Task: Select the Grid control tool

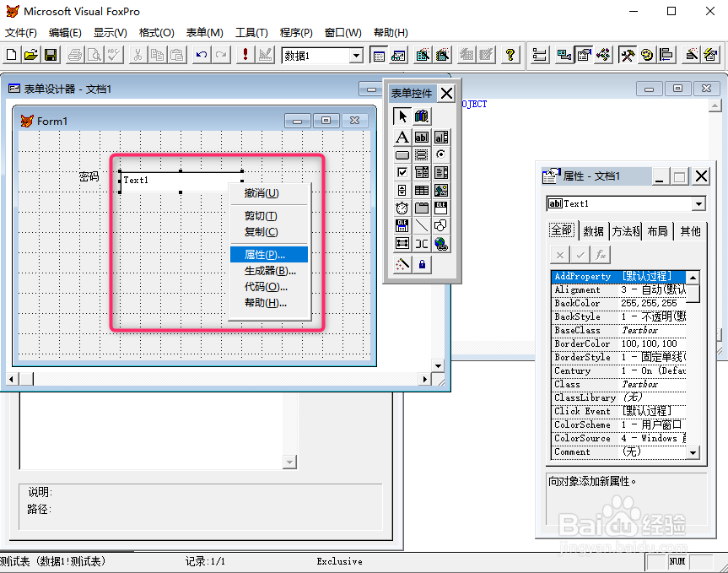Action: [x=422, y=191]
